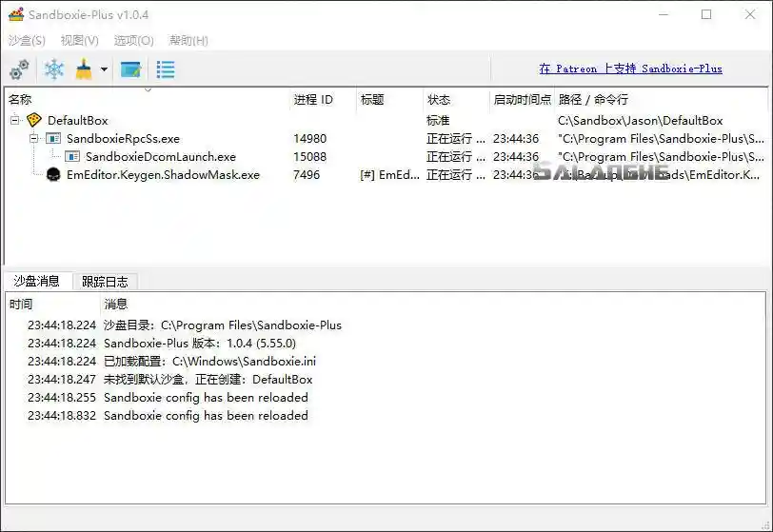
Task: Click process ID 15088
Action: [310, 157]
